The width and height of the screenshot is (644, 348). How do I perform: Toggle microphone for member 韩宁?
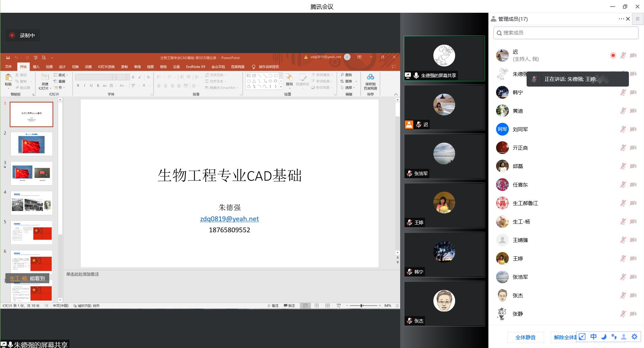623,92
